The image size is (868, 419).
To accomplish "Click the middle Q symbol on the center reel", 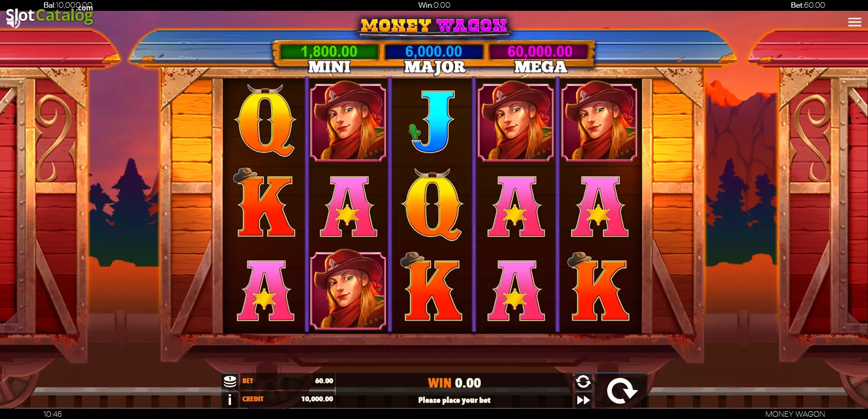I will (x=433, y=205).
